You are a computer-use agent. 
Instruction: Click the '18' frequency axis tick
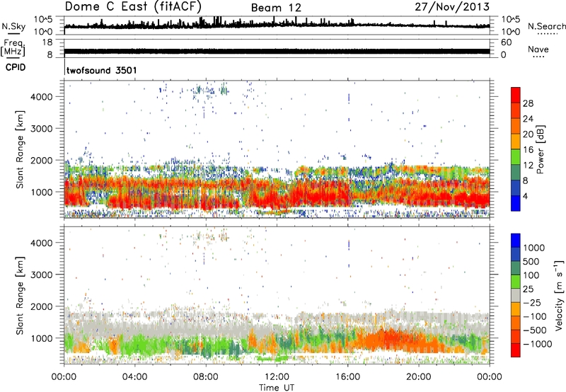pos(47,42)
